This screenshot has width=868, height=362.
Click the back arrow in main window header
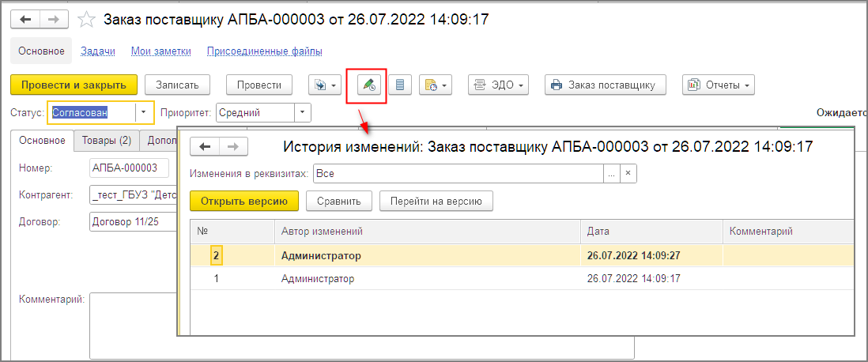click(x=25, y=19)
